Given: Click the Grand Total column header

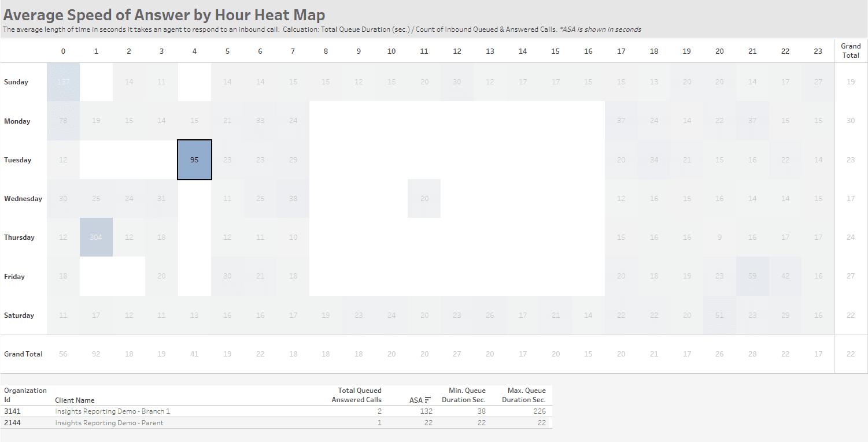Looking at the screenshot, I should [x=850, y=50].
